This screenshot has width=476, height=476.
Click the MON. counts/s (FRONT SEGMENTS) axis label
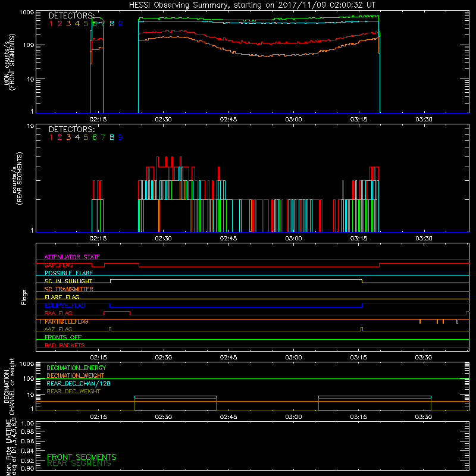click(x=9, y=62)
